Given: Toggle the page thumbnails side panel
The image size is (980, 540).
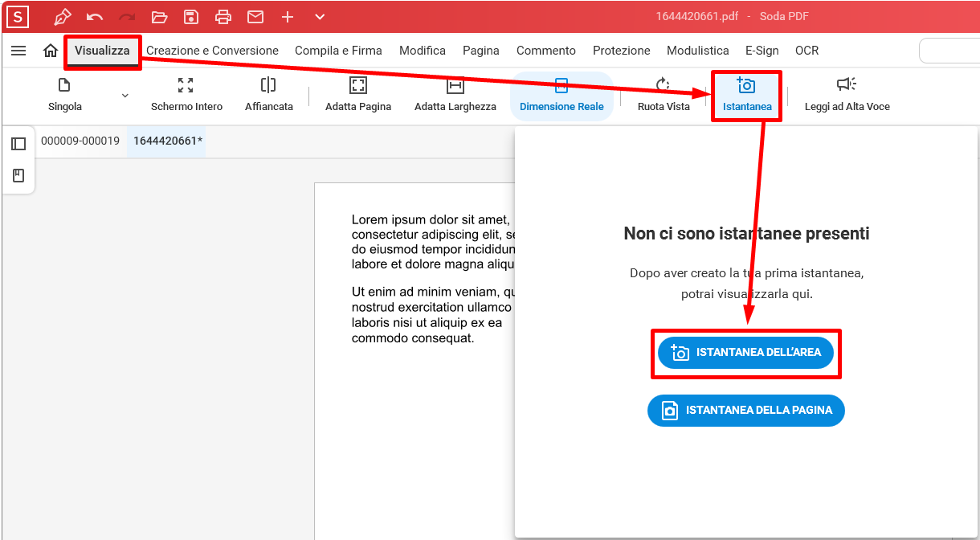Looking at the screenshot, I should (18, 144).
